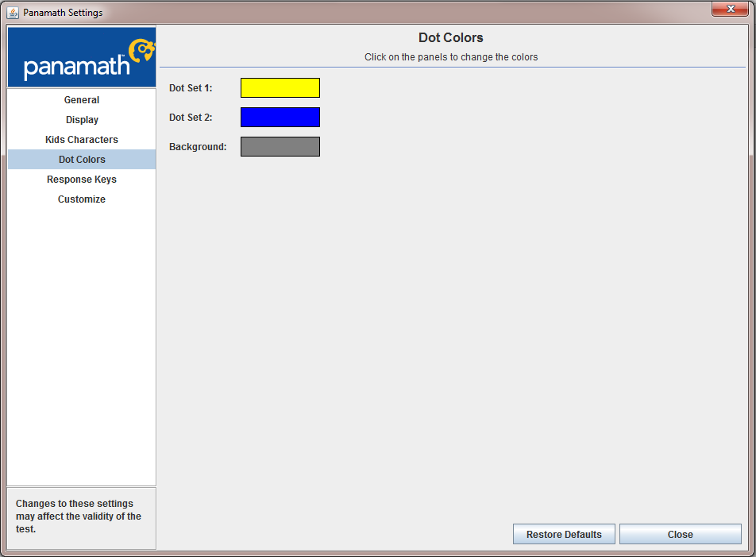Open the Display settings section

tap(82, 120)
